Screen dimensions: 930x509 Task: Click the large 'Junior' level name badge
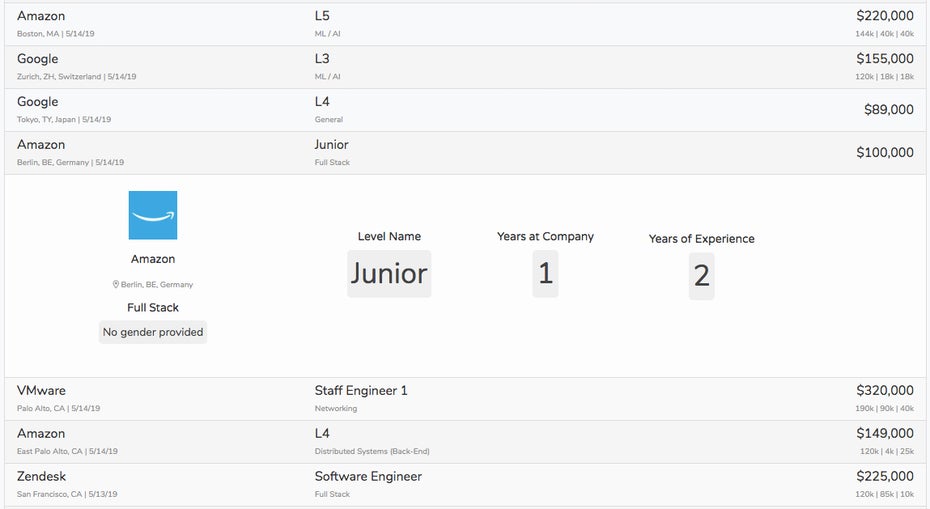[x=389, y=273]
